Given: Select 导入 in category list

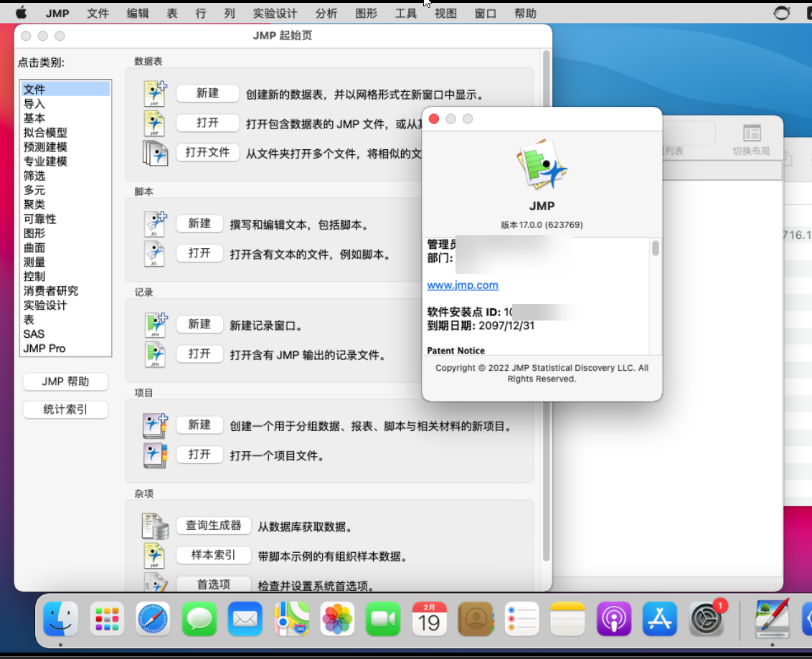Looking at the screenshot, I should [65, 103].
